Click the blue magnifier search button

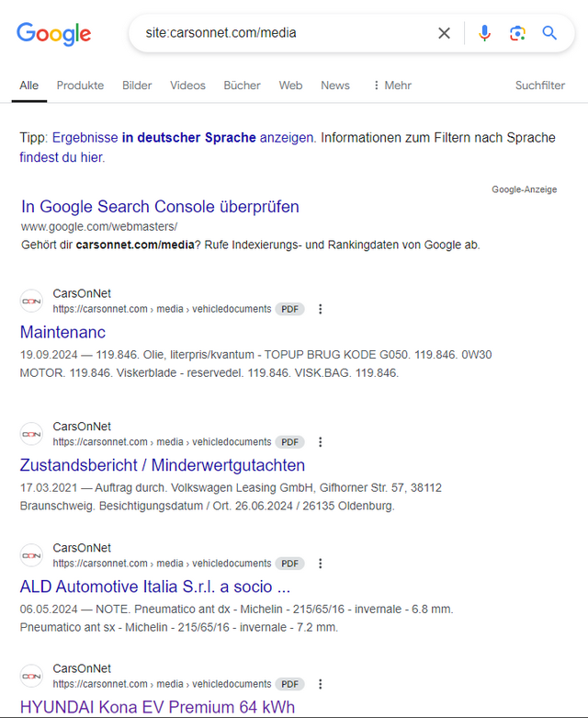click(549, 33)
